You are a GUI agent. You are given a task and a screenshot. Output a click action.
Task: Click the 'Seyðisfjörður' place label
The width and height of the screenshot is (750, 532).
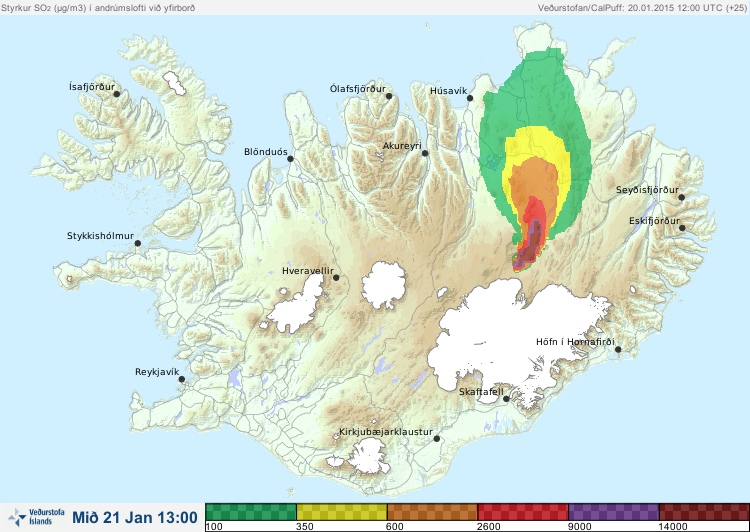pos(647,190)
